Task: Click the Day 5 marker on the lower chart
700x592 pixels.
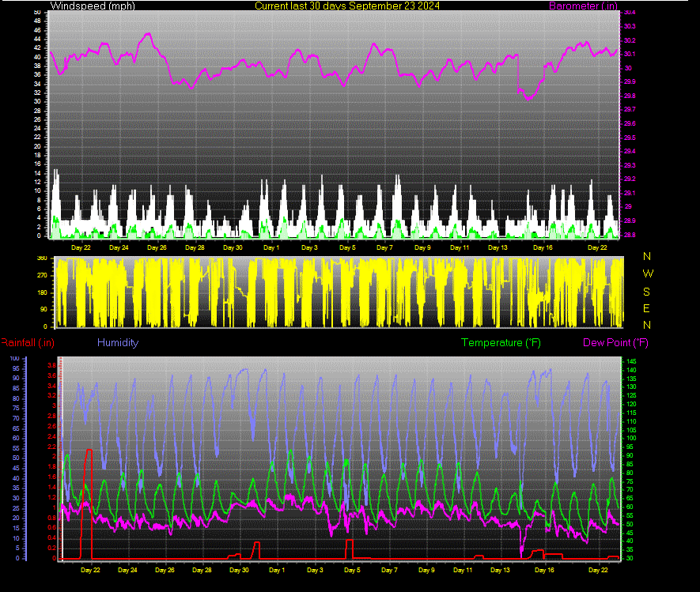Action: (352, 570)
